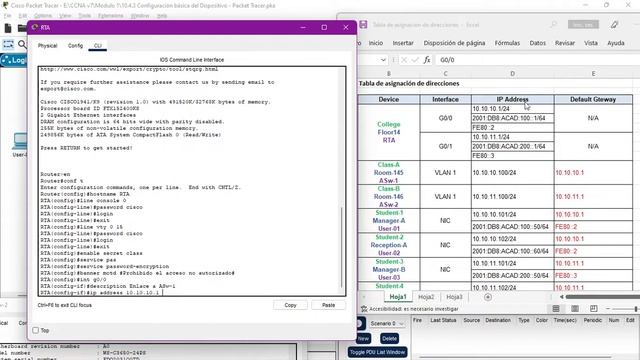Viewport: 640px width, 360px height.
Task: Click the 'IP Address' table header cell
Action: (513, 99)
